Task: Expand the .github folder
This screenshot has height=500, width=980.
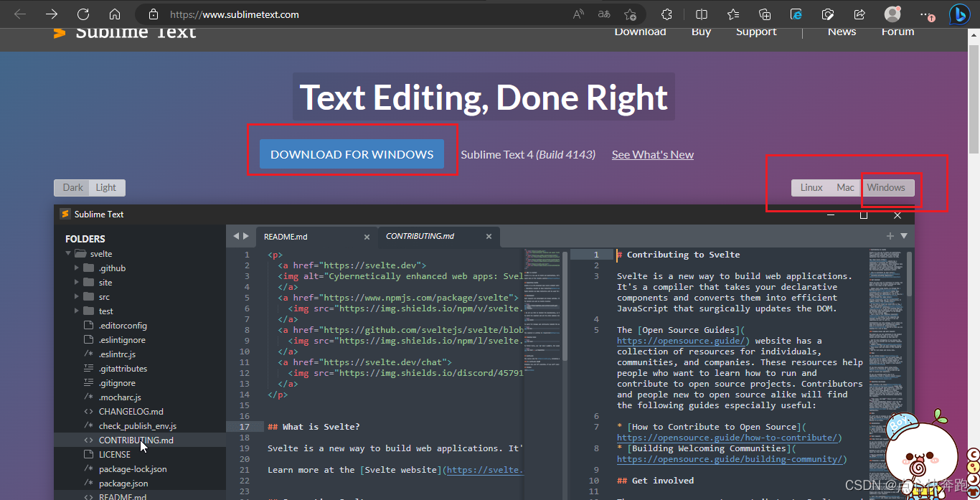Action: tap(77, 268)
